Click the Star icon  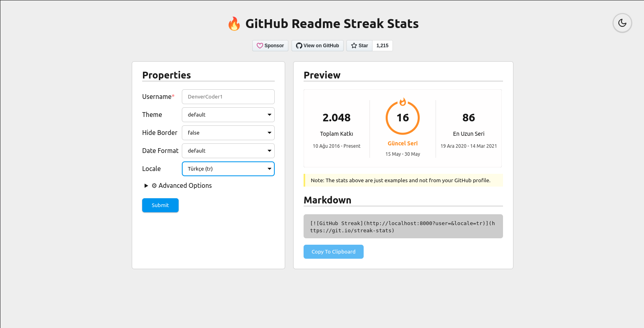(354, 46)
